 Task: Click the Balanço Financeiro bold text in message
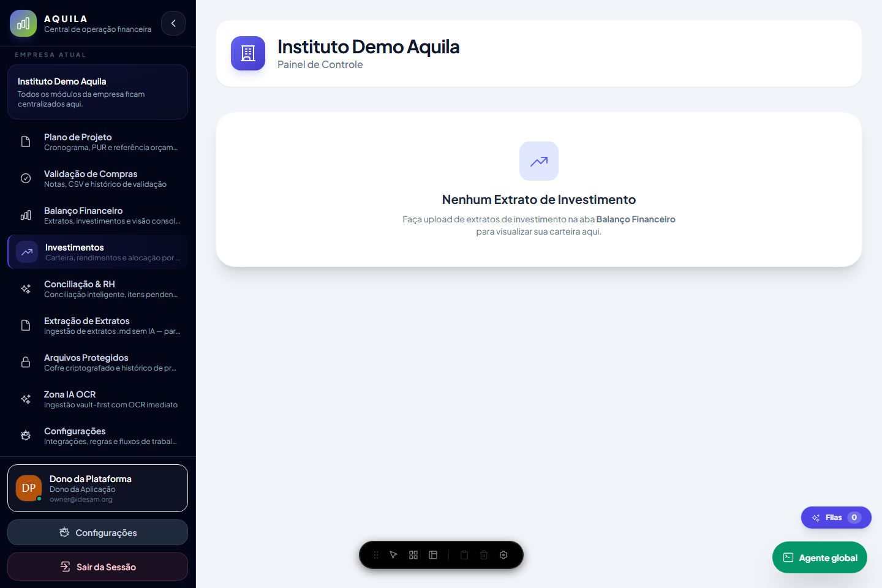[x=636, y=219]
